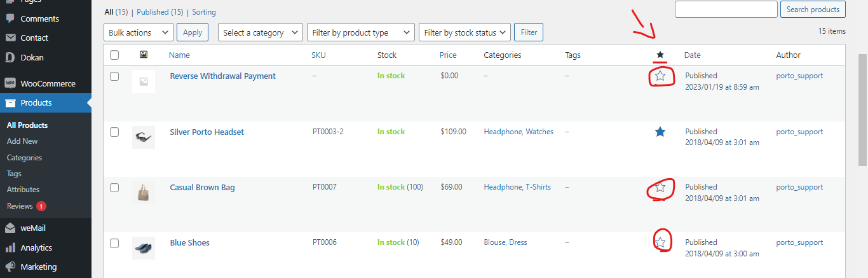This screenshot has width=868, height=278.
Task: Click the image column header icon
Action: point(144,55)
